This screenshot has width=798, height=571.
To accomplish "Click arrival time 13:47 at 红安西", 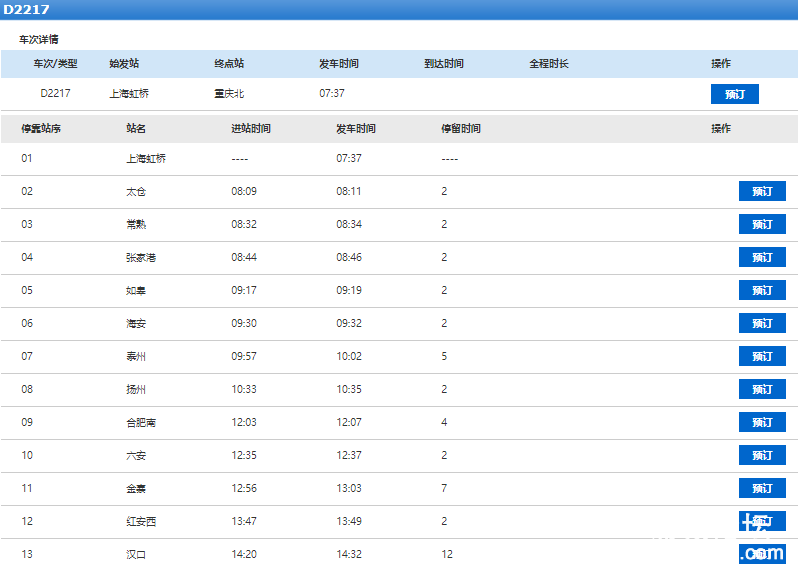I will pos(244,521).
